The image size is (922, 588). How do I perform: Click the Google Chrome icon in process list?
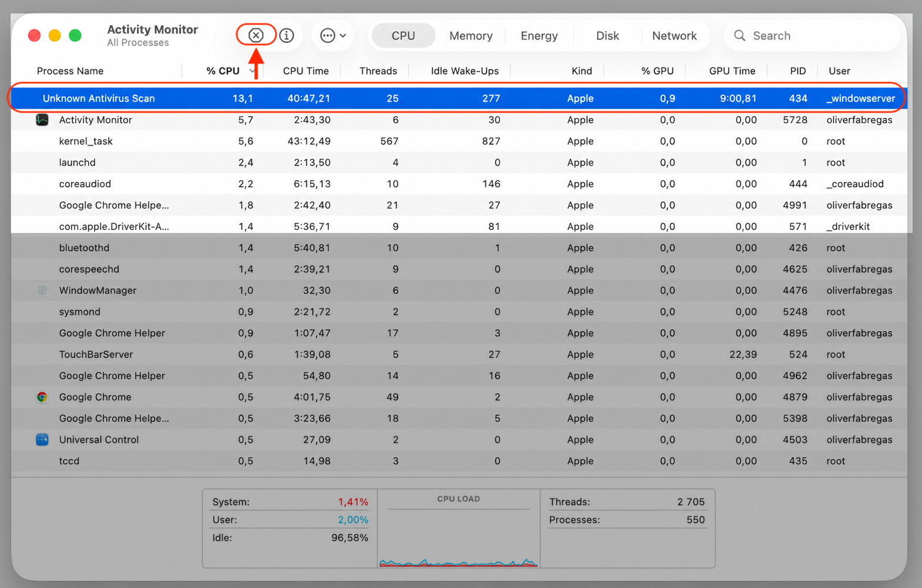tap(42, 397)
